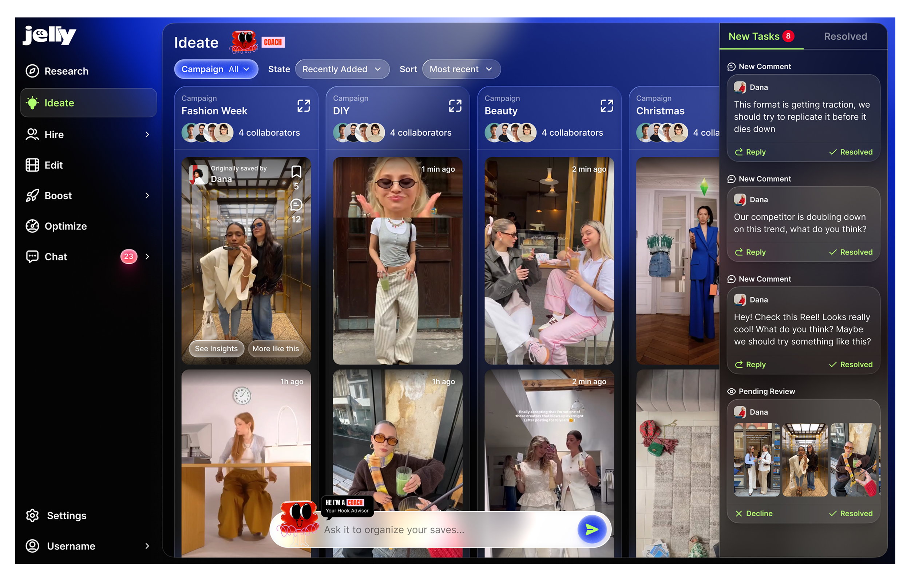
Task: Click the red Coach mascot beside Ideate
Action: click(x=244, y=42)
